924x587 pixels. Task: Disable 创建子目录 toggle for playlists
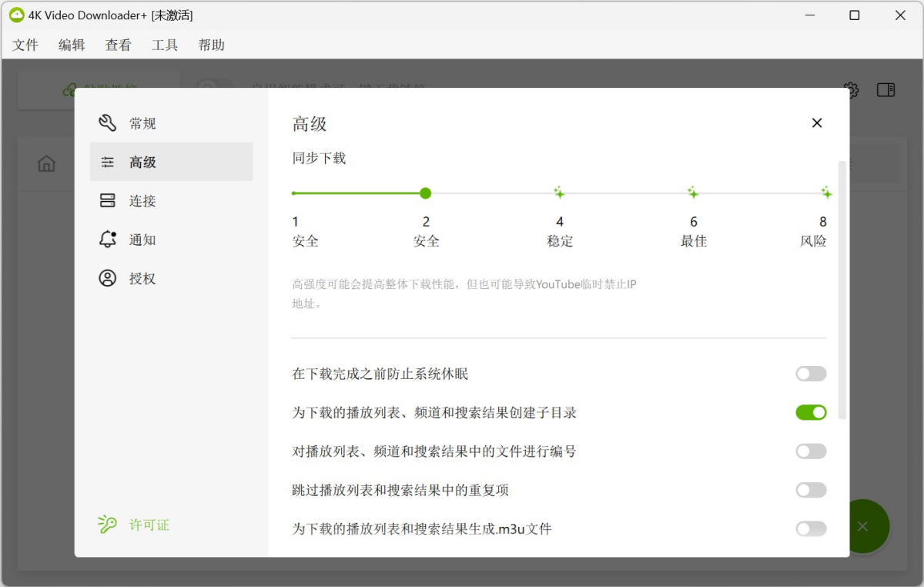pyautogui.click(x=811, y=413)
